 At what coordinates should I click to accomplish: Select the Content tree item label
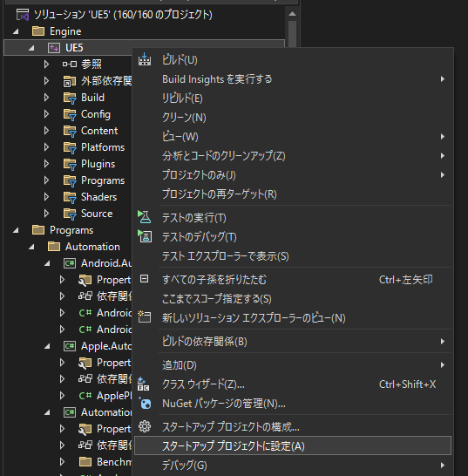(99, 131)
